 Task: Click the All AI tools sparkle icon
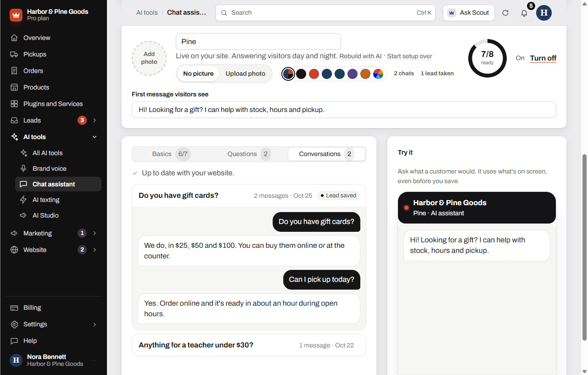click(x=23, y=153)
